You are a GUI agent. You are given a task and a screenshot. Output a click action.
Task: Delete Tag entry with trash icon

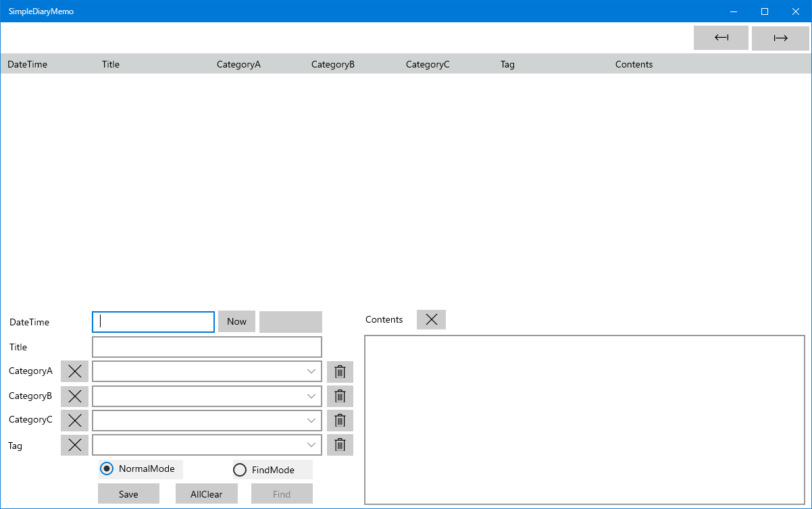pyautogui.click(x=340, y=445)
